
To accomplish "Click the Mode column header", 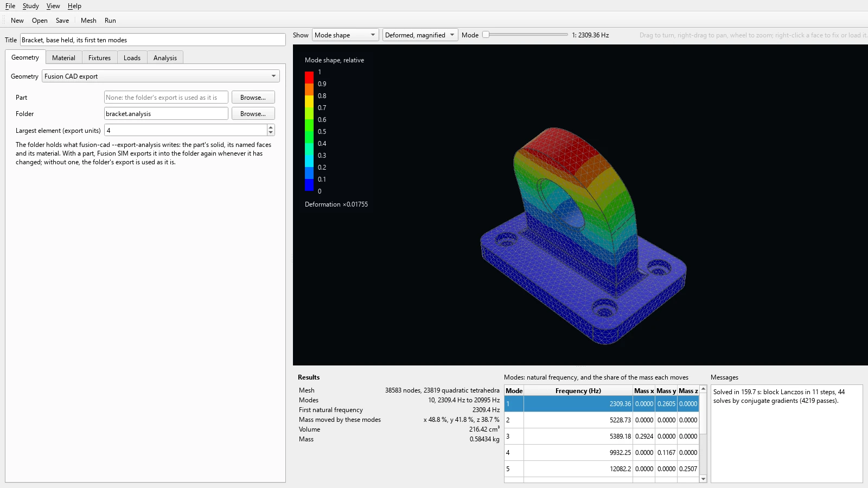I will [514, 391].
